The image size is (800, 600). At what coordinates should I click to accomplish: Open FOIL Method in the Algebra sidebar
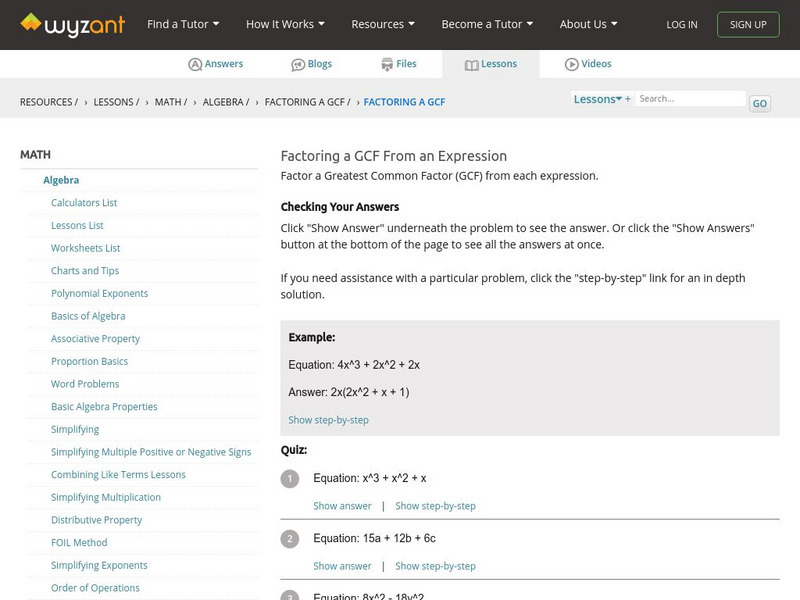coord(79,543)
